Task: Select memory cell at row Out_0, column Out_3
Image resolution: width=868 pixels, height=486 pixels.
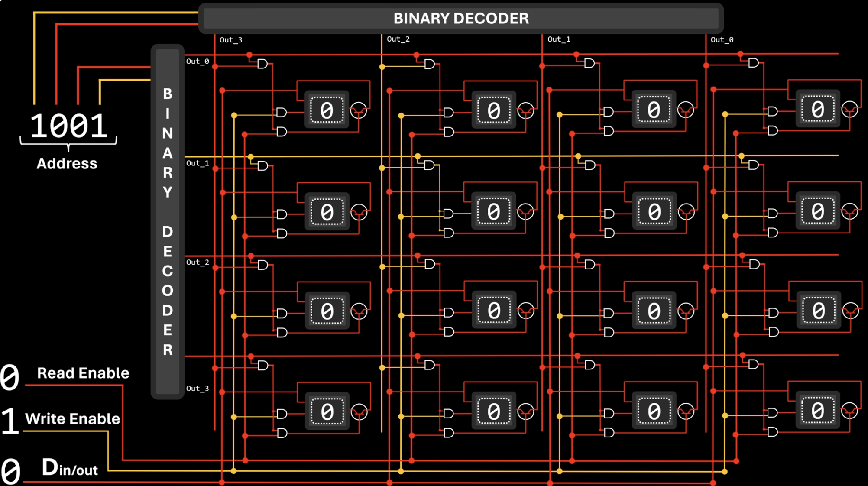Action: point(327,110)
